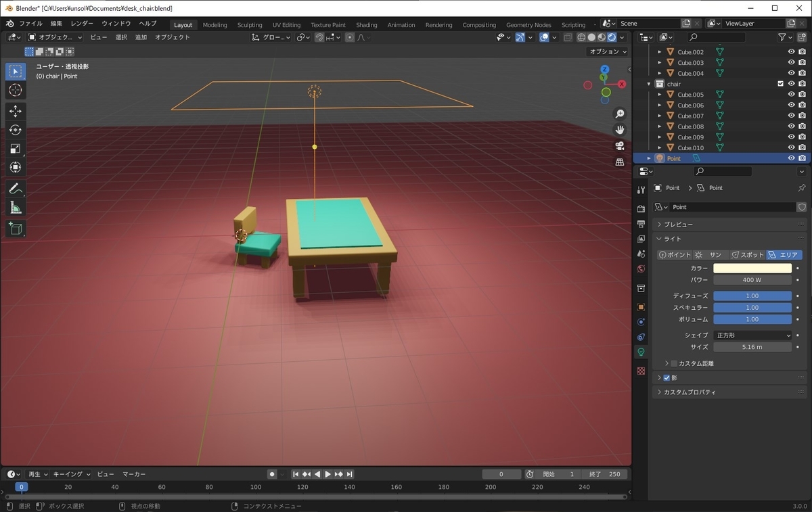Pick the Scale tool

point(16,149)
